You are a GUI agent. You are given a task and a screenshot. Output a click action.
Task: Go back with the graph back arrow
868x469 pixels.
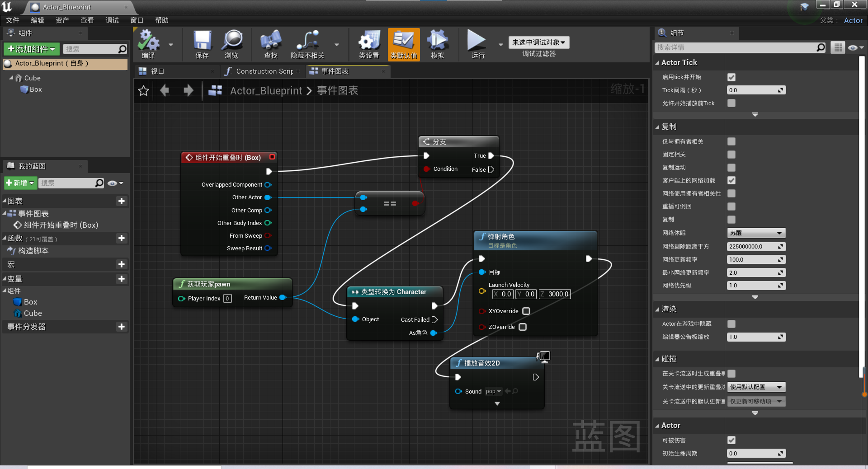pyautogui.click(x=165, y=90)
